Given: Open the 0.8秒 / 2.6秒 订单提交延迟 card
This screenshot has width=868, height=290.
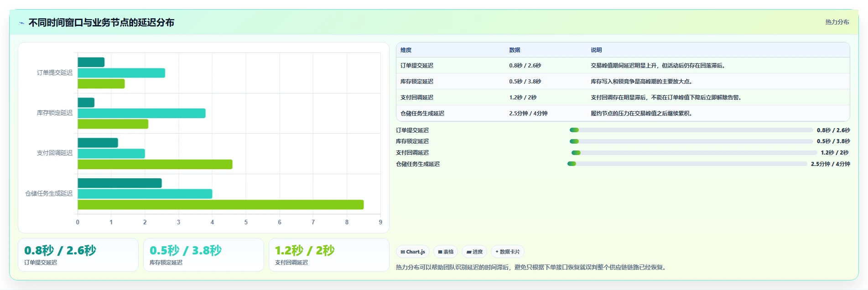Looking at the screenshot, I should point(78,255).
